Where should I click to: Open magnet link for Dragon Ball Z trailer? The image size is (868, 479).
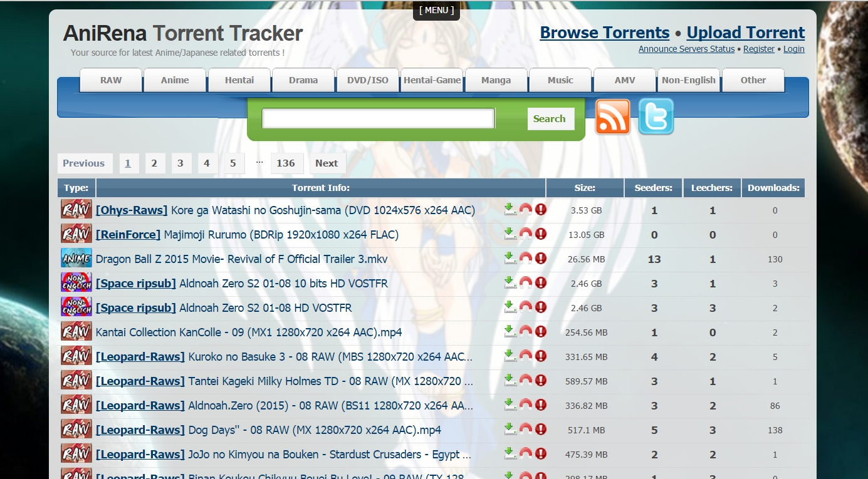[526, 258]
